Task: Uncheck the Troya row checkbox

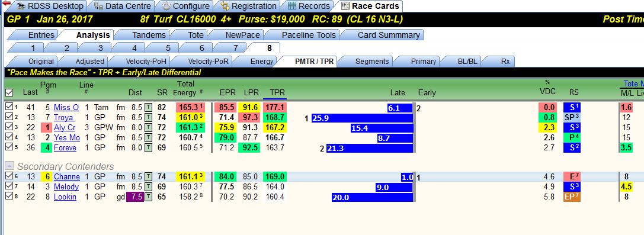Action: click(9, 117)
